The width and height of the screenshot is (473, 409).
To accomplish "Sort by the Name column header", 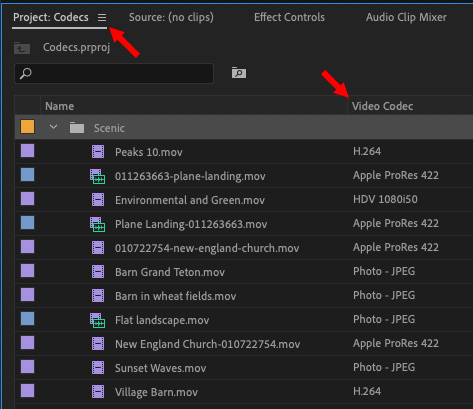I will pyautogui.click(x=60, y=106).
